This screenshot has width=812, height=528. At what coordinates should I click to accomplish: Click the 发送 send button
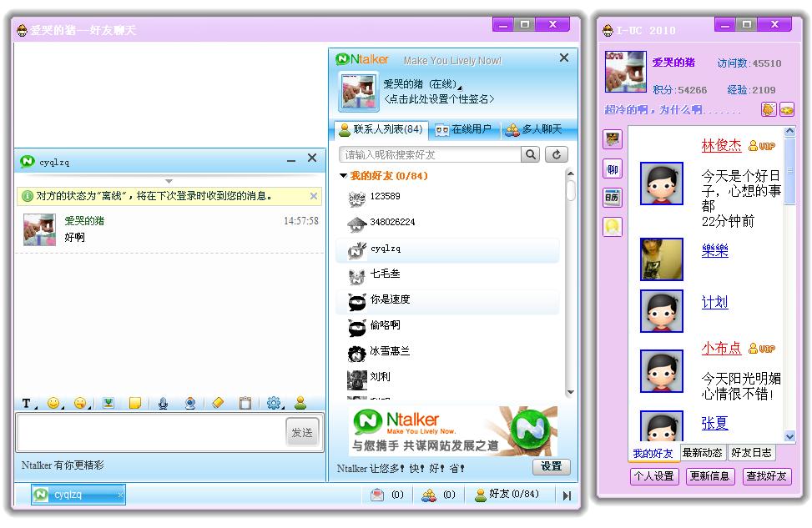pos(302,432)
